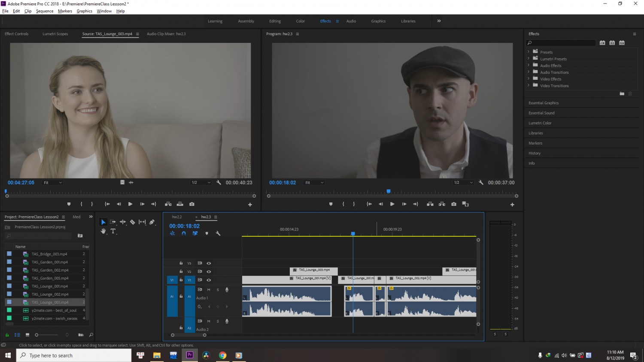Screen dimensions: 644x362
Task: Select the Slip tool
Action: tap(142, 222)
